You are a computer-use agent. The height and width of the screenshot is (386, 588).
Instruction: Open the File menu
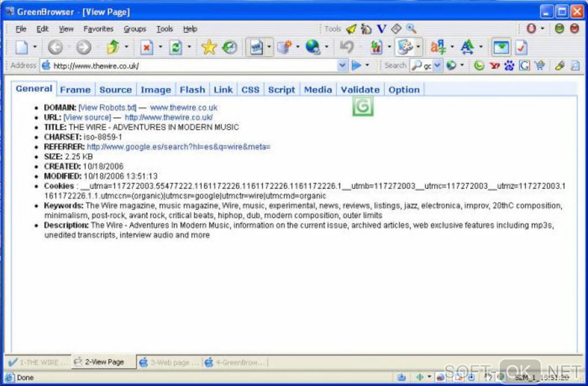coord(21,29)
